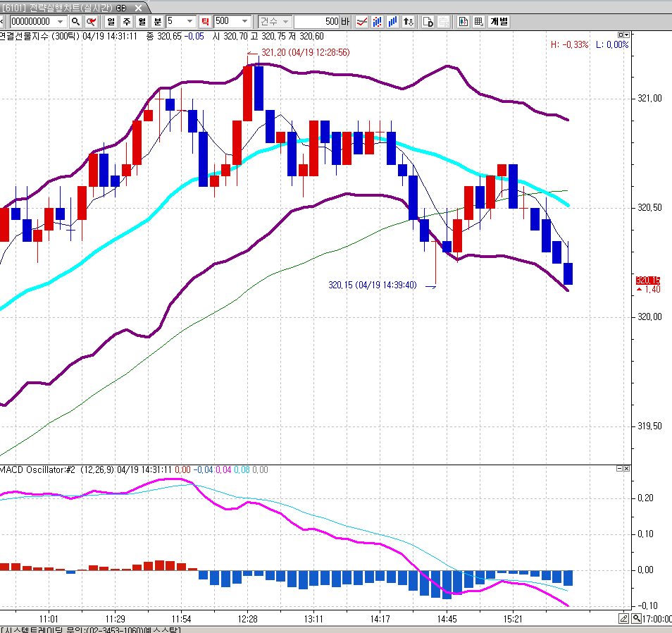
Task: Open the tick count 500 dropdown
Action: (x=244, y=21)
